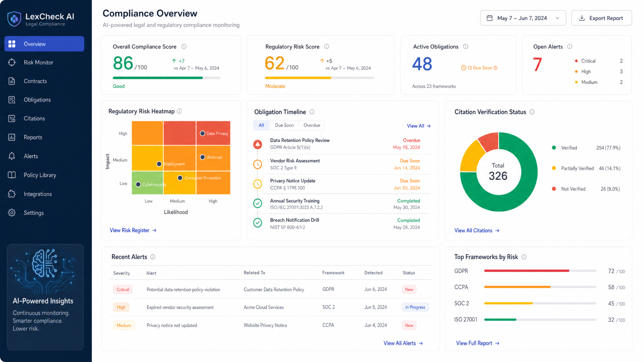The image size is (644, 362).
Task: Click the Critical severity badge
Action: click(x=123, y=289)
